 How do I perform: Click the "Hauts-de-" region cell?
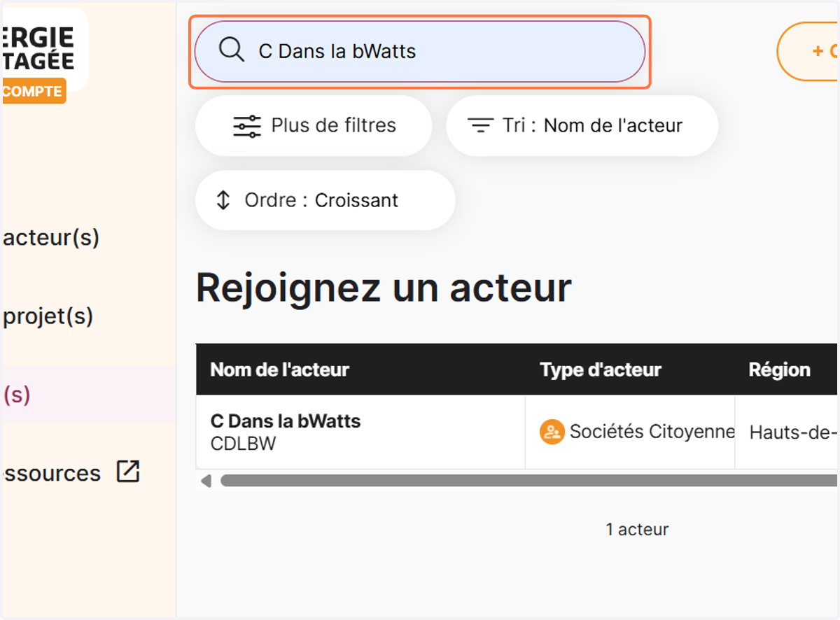pyautogui.click(x=787, y=432)
